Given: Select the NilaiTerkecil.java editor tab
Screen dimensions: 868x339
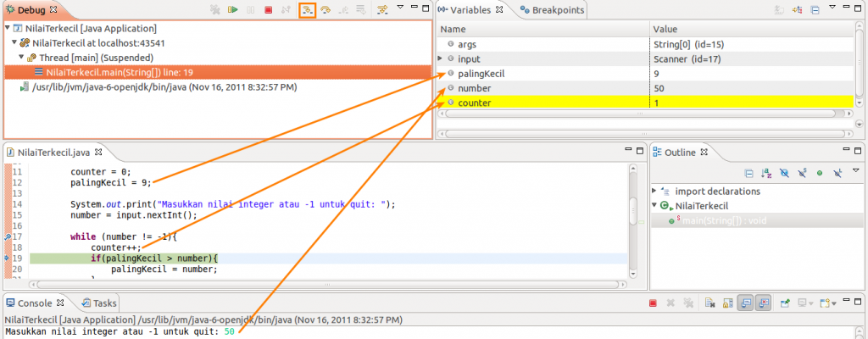Looking at the screenshot, I should point(55,151).
